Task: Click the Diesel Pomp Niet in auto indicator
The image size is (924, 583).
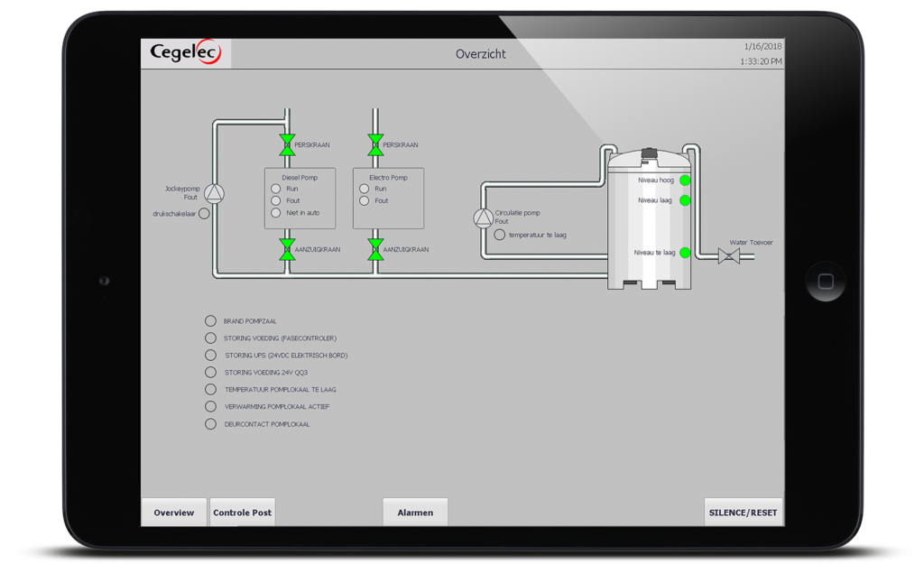Action: tap(276, 213)
